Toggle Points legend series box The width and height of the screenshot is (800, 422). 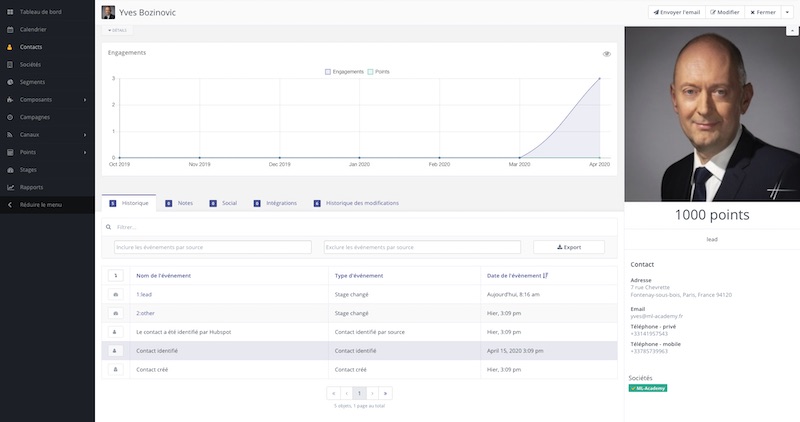pos(370,72)
